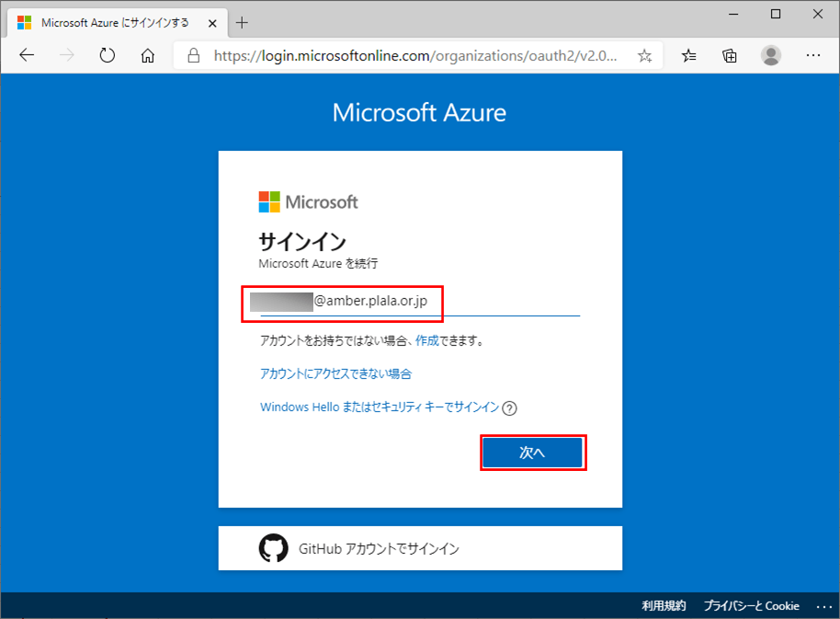Expand the footer more options ellipsis
This screenshot has width=840, height=619.
[x=823, y=606]
